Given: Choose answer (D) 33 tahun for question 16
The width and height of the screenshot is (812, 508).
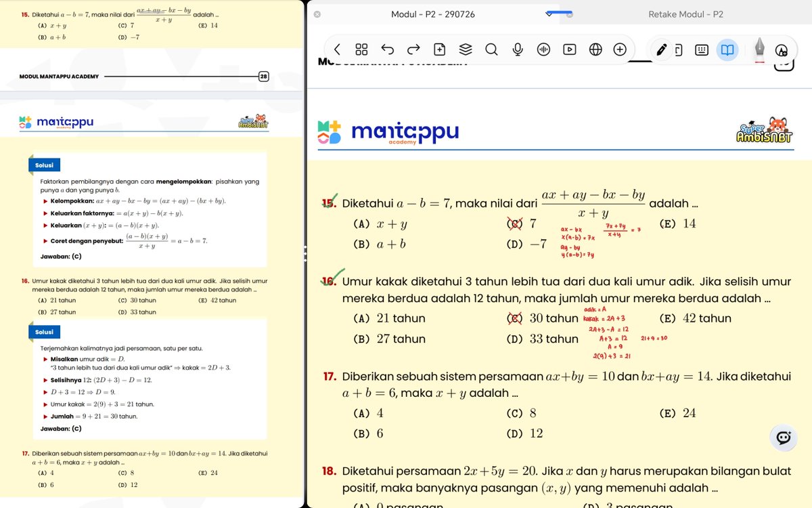Looking at the screenshot, I should (542, 339).
